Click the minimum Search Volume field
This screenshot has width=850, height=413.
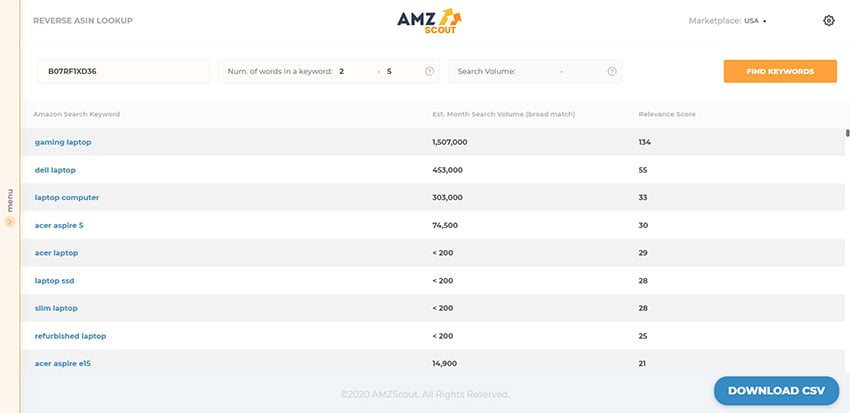coord(537,71)
